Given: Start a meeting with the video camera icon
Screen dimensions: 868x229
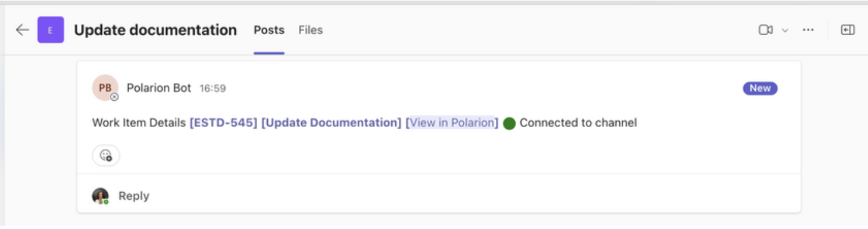Looking at the screenshot, I should click(x=766, y=30).
